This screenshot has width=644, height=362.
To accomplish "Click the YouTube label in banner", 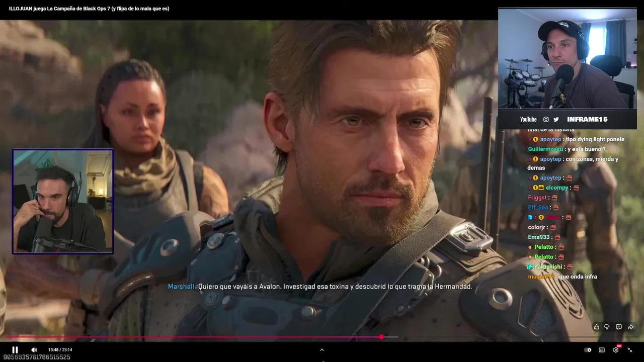I will [528, 119].
